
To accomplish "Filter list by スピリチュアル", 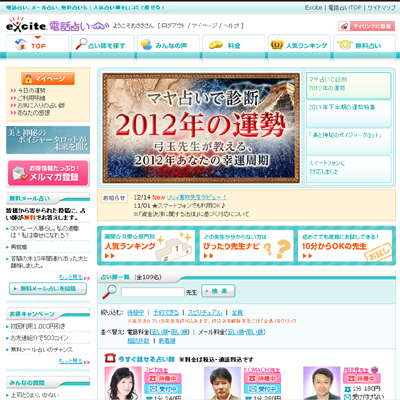I will (x=205, y=312).
